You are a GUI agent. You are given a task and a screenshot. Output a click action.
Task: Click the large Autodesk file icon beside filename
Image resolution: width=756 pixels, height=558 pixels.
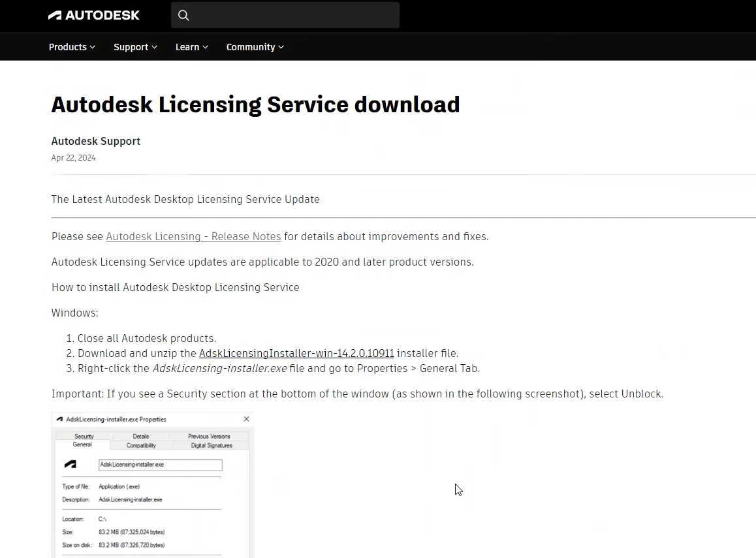pos(70,464)
